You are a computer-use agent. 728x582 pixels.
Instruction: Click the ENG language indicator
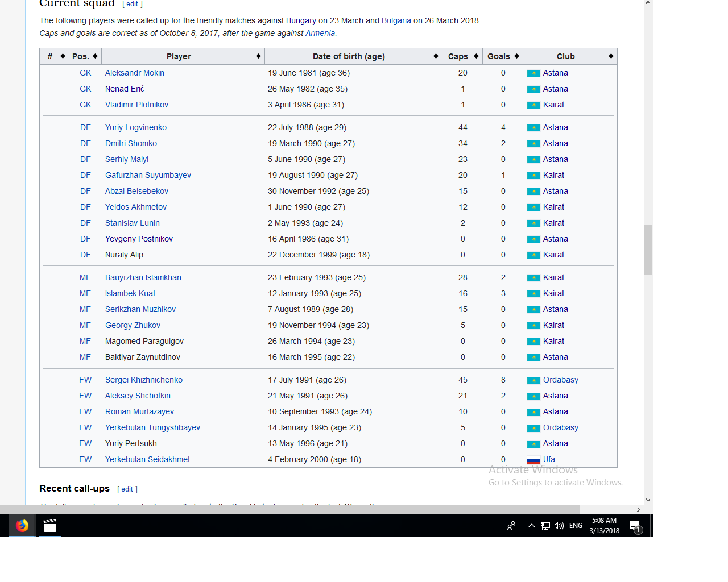[x=576, y=526]
